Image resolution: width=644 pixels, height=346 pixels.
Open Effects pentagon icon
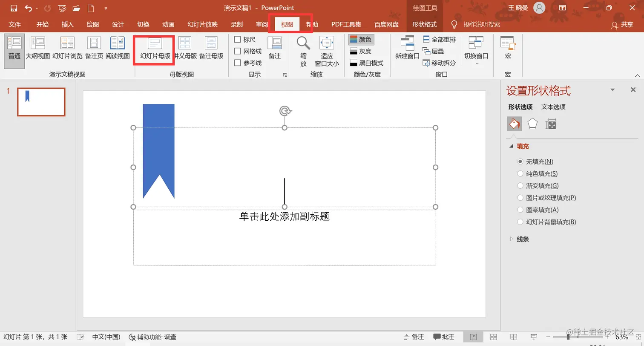coord(532,124)
